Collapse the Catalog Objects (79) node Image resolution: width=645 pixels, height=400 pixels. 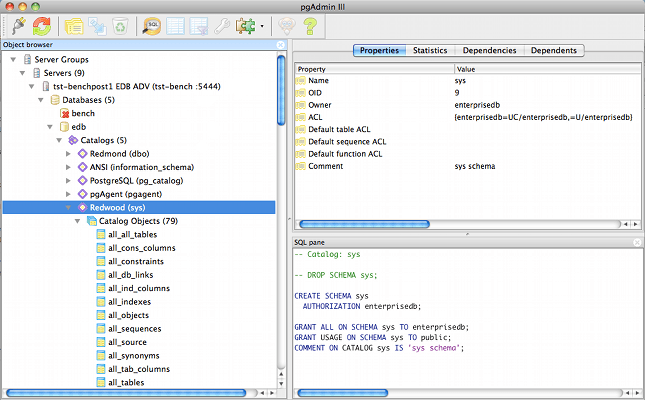(77, 221)
